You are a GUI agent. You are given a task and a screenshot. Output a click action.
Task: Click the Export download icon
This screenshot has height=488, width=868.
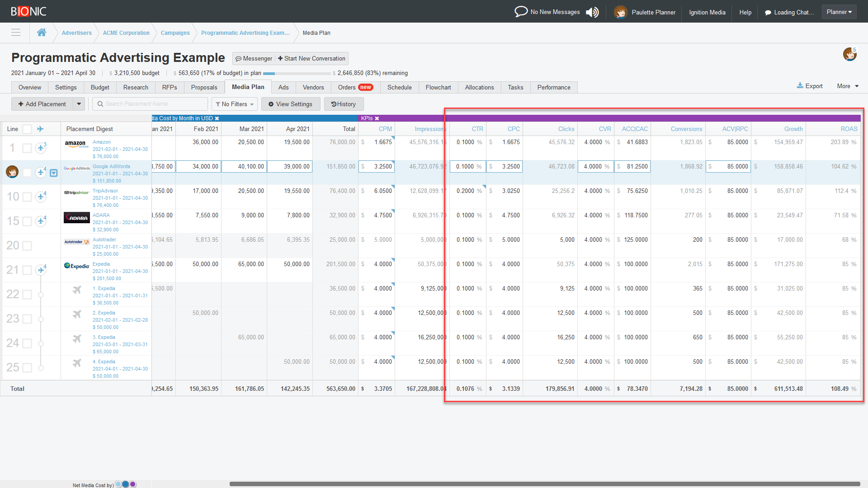[x=800, y=86]
